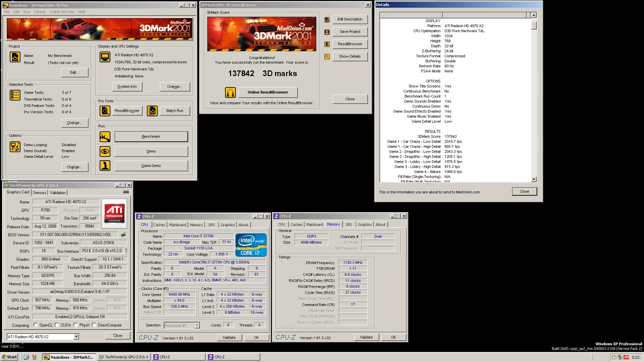
Task: Open the Online Services menu
Action: click(62, 12)
